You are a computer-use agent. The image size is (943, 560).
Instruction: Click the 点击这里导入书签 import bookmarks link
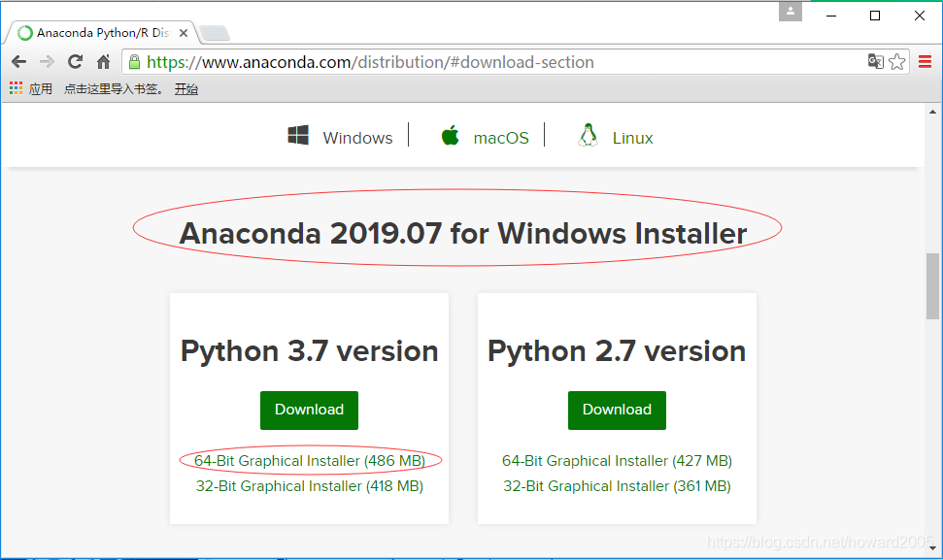113,89
